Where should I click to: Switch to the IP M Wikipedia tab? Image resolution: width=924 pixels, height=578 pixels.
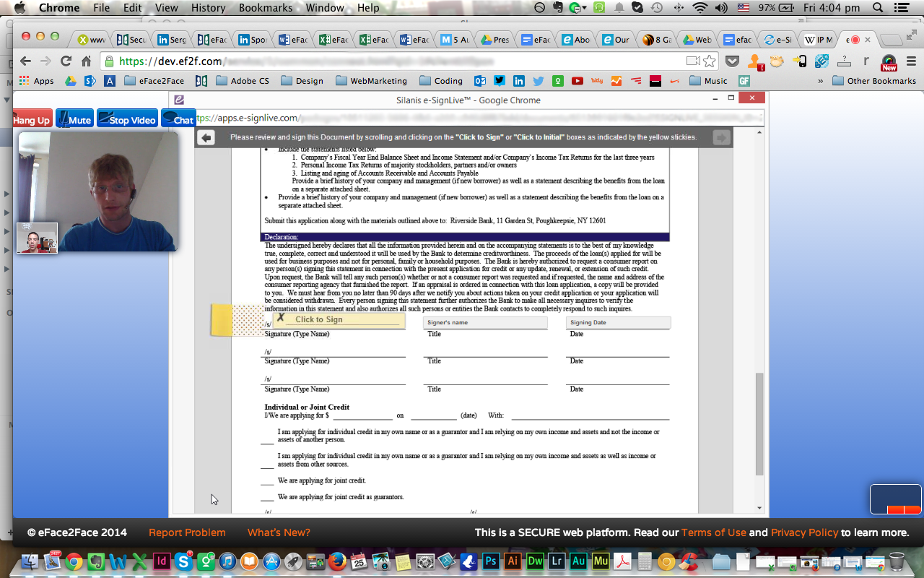click(x=818, y=40)
